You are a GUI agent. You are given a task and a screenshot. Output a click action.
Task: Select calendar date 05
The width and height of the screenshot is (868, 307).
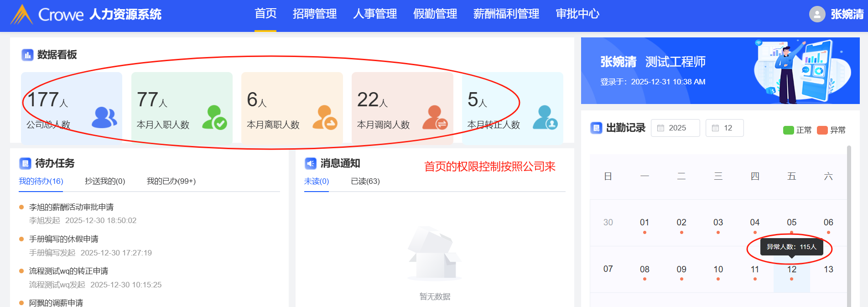791,223
